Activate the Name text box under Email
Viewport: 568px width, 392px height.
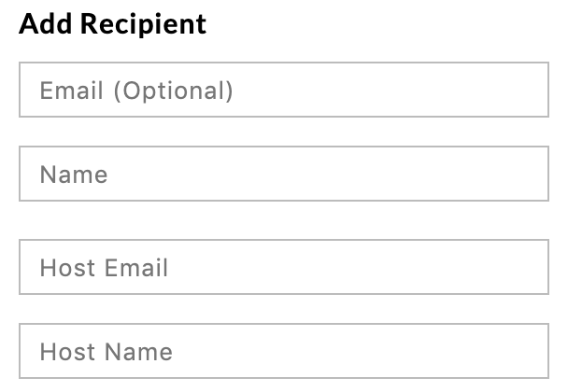[283, 175]
